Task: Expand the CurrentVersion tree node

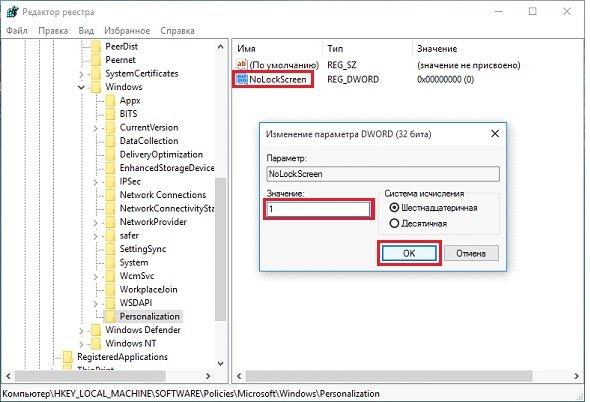Action: coord(96,128)
